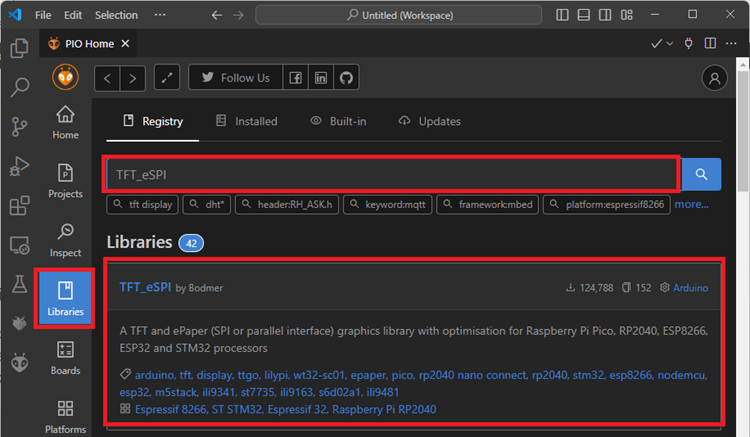Go back in PIO Home navigation

pyautogui.click(x=107, y=78)
